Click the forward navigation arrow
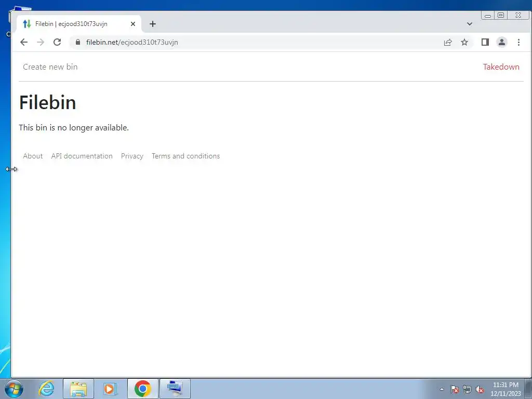 [x=41, y=42]
